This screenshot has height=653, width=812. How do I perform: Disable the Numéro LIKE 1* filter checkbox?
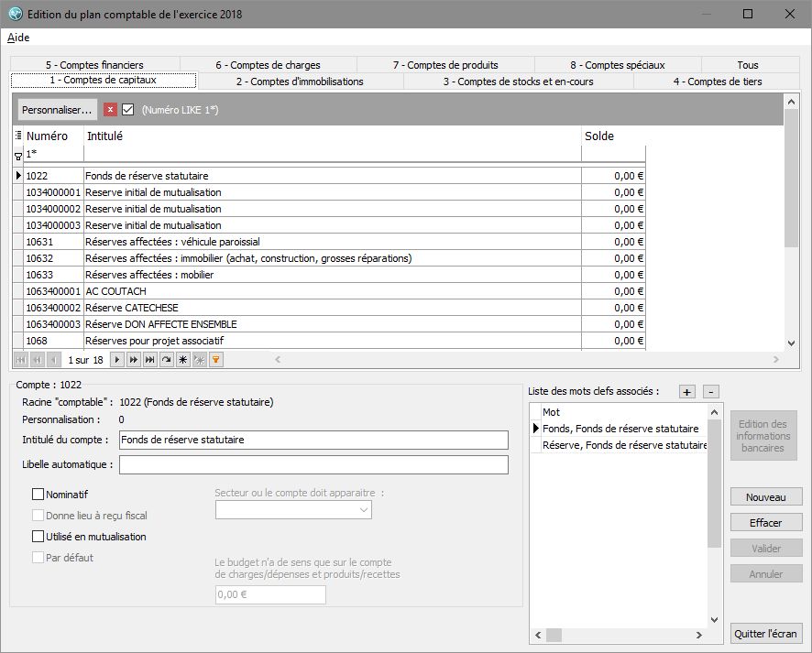click(x=128, y=110)
